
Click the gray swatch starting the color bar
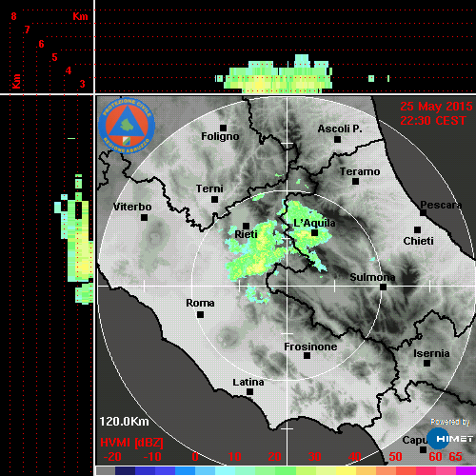[106, 470]
